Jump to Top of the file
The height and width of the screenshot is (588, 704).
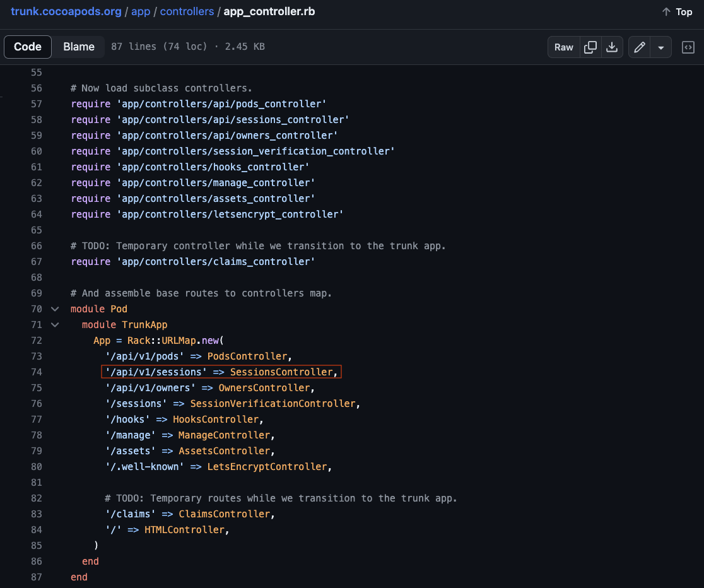[677, 12]
